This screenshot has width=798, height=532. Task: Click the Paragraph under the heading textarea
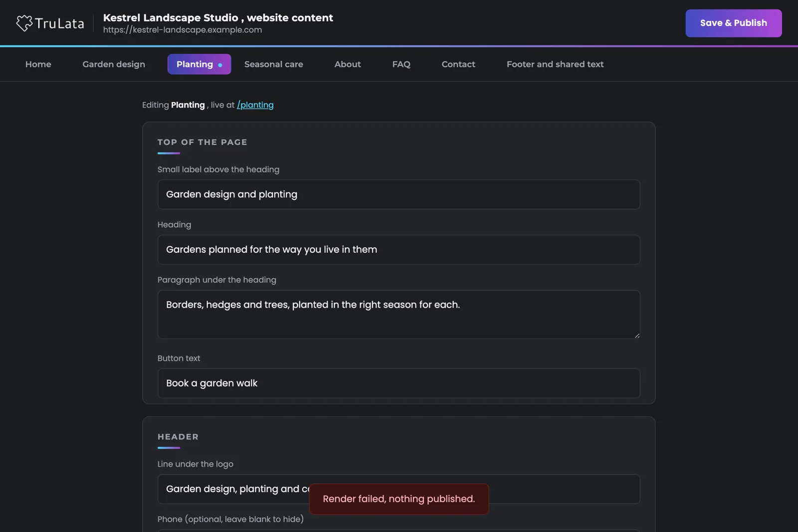click(x=399, y=315)
